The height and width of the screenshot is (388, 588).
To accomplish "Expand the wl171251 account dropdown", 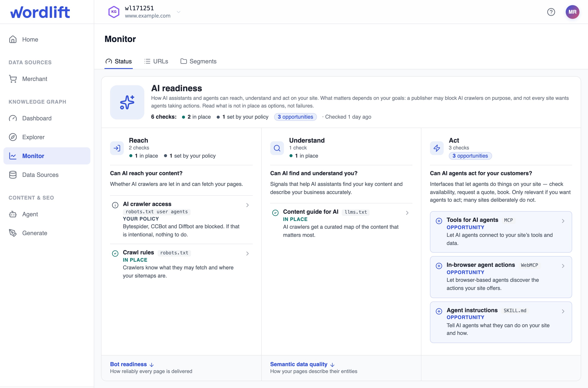I will tap(178, 12).
